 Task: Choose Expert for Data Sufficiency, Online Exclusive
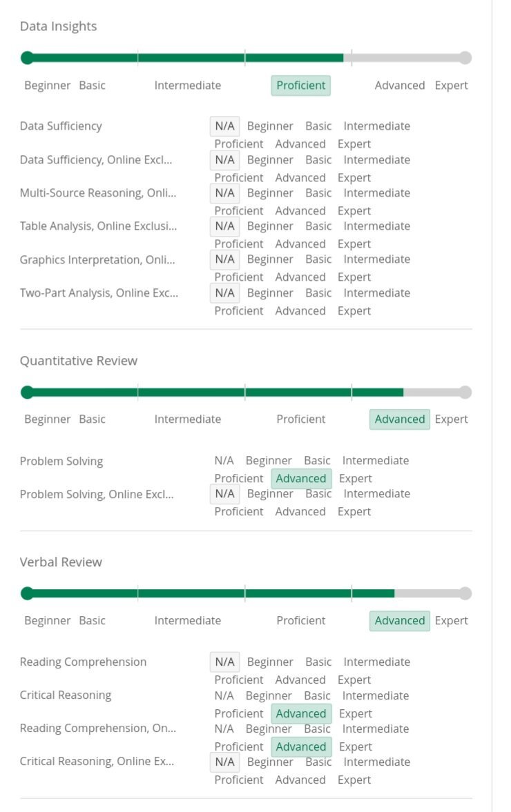(x=354, y=178)
